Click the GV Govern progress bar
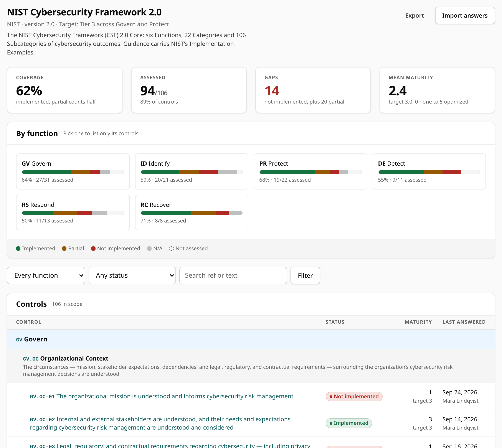502x448 pixels. [73, 172]
